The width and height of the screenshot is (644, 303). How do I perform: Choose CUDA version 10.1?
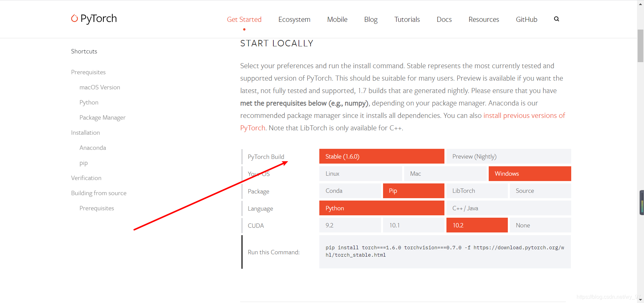click(x=414, y=225)
